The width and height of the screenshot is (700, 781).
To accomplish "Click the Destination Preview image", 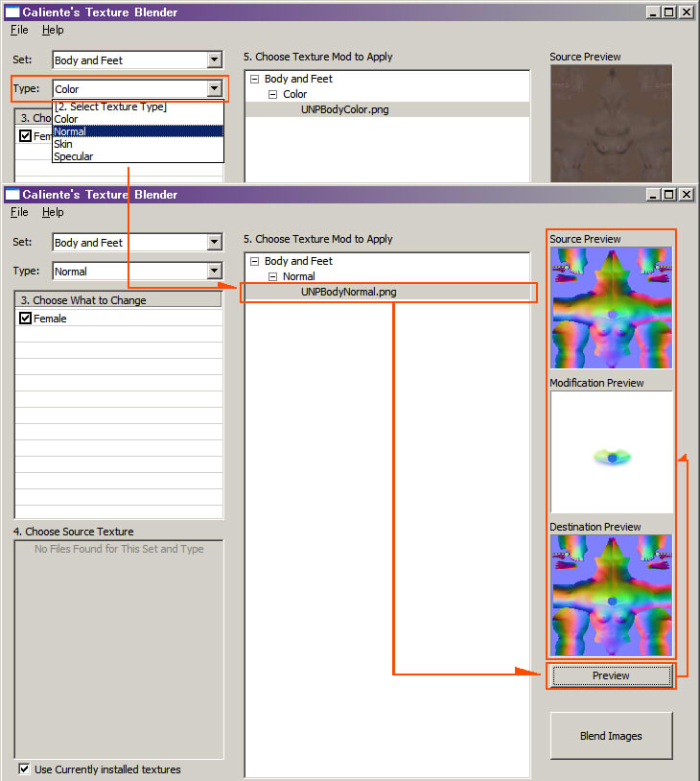I will 612,596.
